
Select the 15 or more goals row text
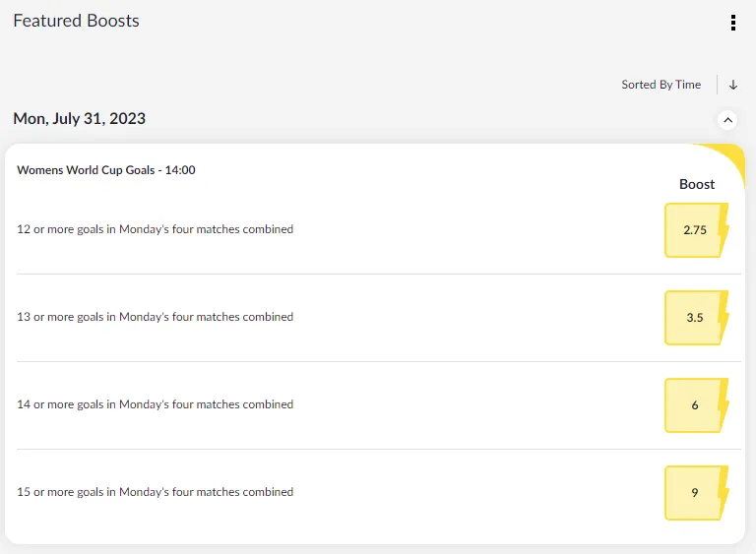pyautogui.click(x=155, y=492)
